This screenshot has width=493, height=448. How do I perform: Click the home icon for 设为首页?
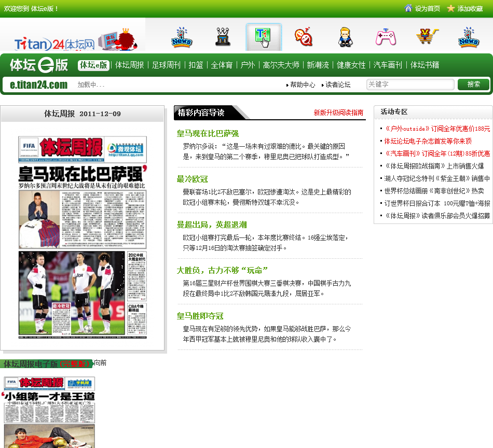[x=408, y=8]
